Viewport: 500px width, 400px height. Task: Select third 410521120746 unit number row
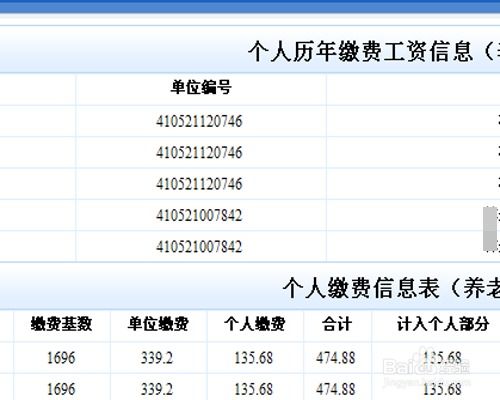199,184
